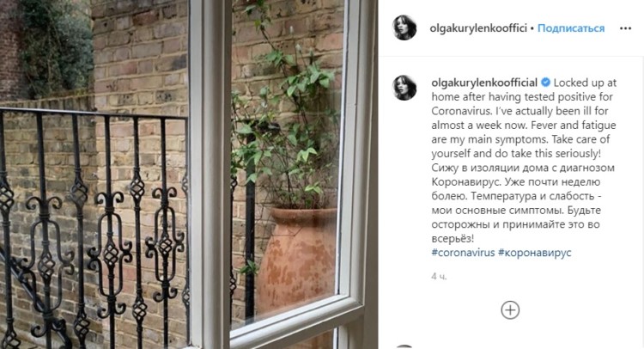Click the English caption starting Locked up
Image resolution: width=644 pixels, height=349 pixels.
pyautogui.click(x=524, y=118)
